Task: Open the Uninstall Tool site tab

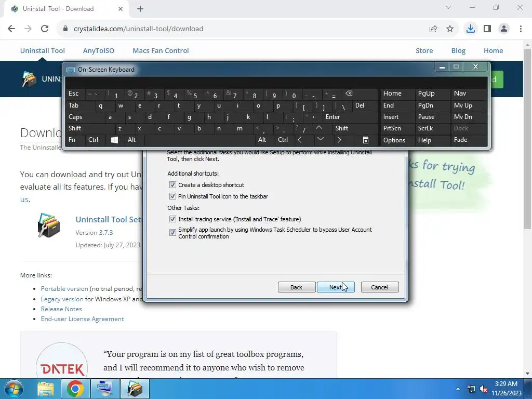Action: click(x=43, y=50)
